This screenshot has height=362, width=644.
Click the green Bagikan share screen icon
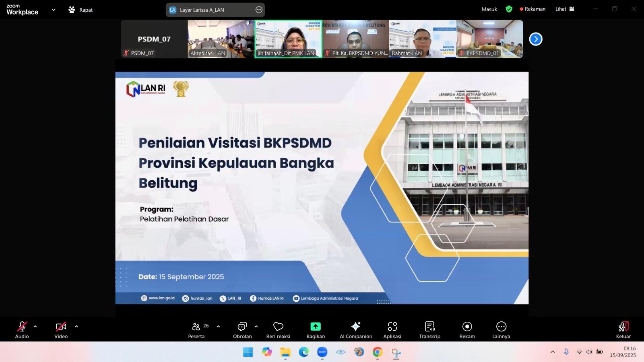(x=316, y=327)
